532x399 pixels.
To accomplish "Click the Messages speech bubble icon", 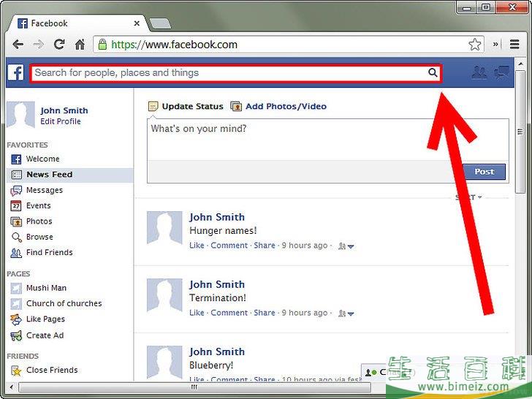I will [x=16, y=191].
